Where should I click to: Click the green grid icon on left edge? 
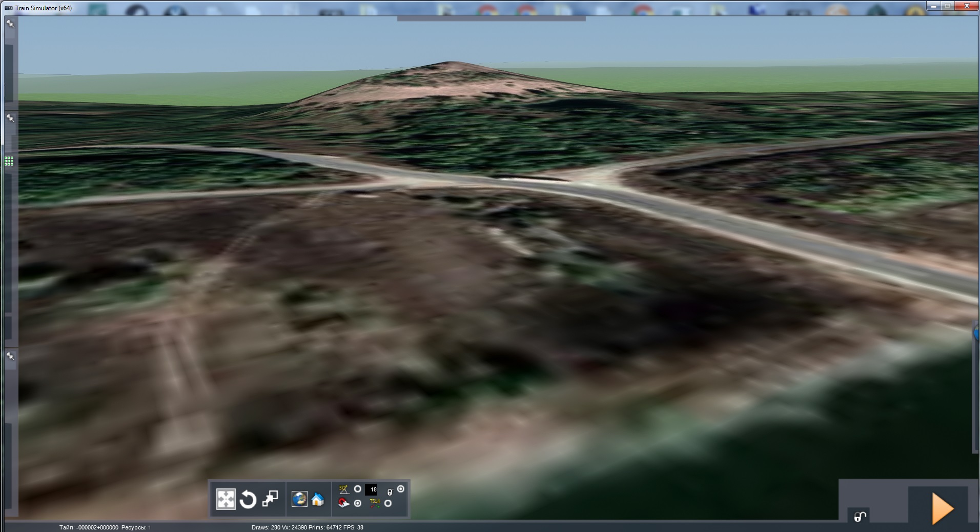pos(9,161)
